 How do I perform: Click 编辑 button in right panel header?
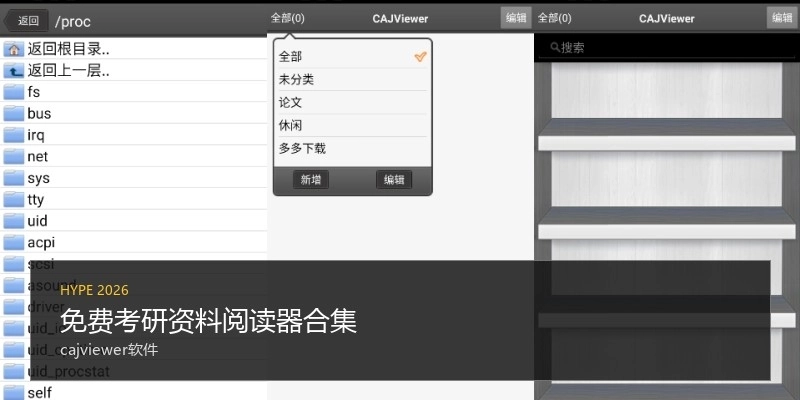tap(782, 18)
